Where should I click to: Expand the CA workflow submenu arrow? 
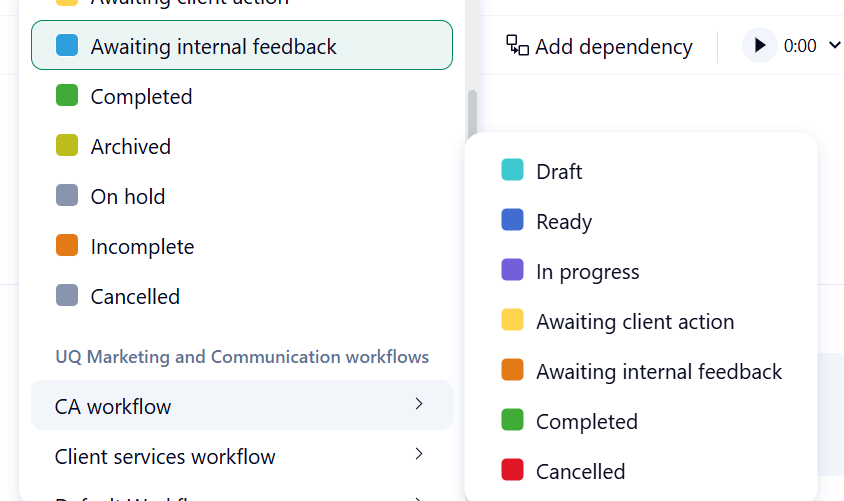pyautogui.click(x=419, y=404)
